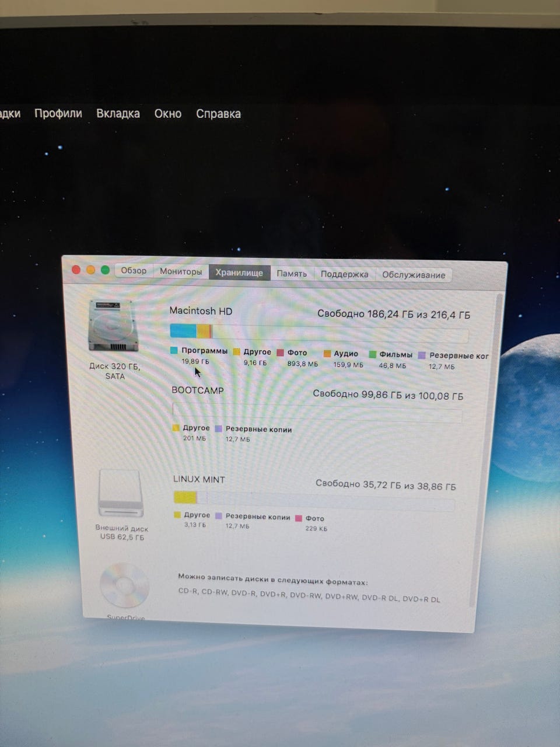560x747 pixels.
Task: Click the BOOTCAMP storage usage bar
Action: (x=317, y=412)
